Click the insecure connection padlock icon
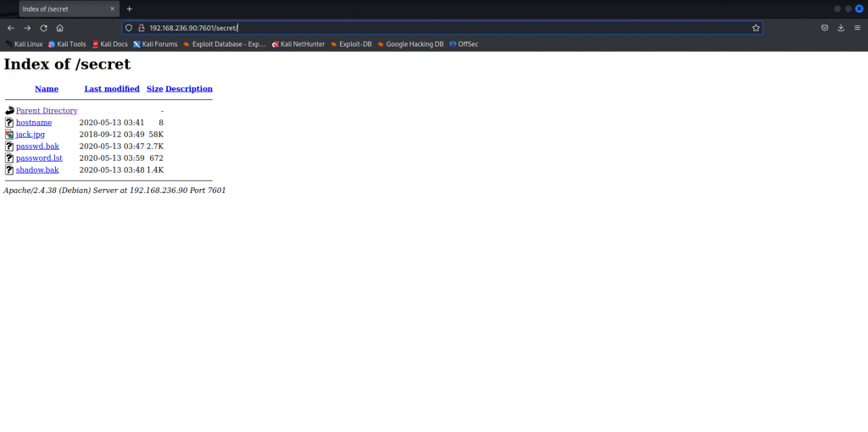The width and height of the screenshot is (868, 432). tap(142, 28)
